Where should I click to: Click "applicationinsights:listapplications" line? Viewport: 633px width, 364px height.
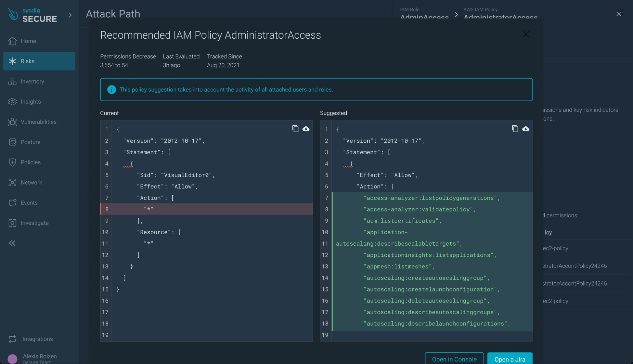point(430,255)
